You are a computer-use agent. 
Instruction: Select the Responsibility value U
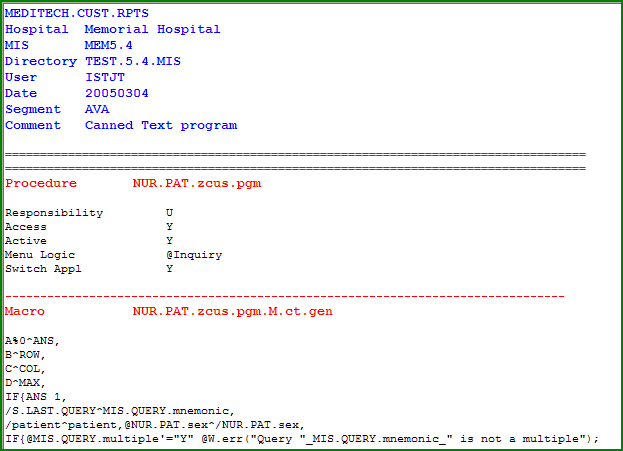click(x=169, y=213)
